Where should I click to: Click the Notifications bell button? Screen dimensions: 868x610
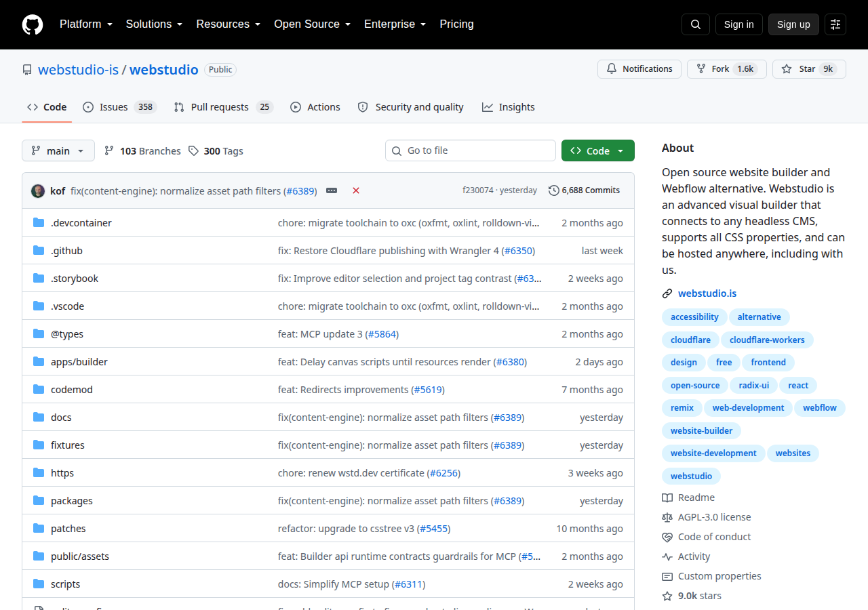tap(639, 69)
